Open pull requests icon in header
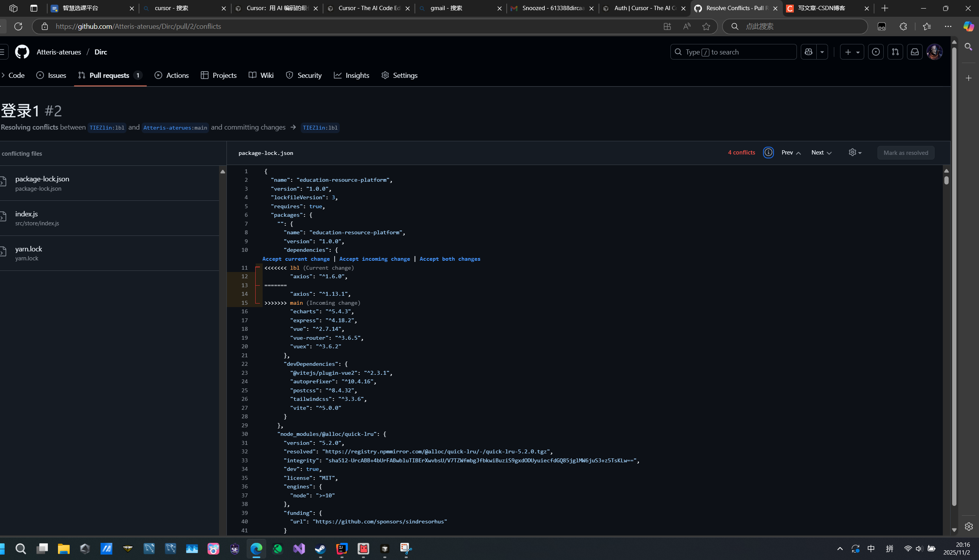979x560 pixels. (x=895, y=52)
